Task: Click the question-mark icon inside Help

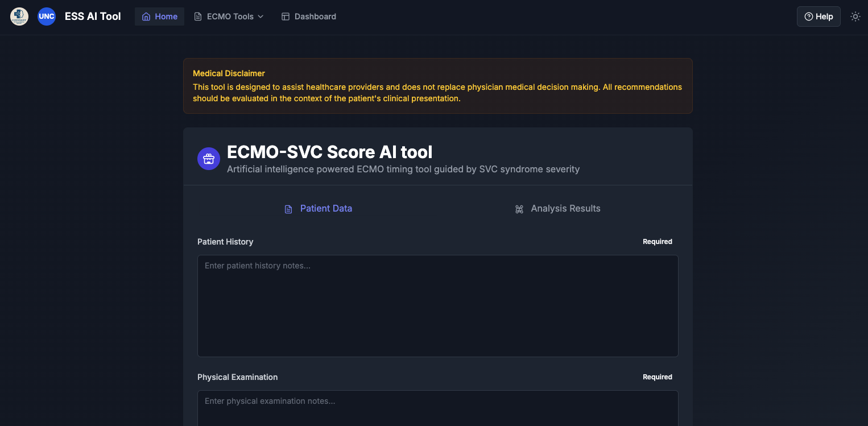Action: pyautogui.click(x=808, y=16)
